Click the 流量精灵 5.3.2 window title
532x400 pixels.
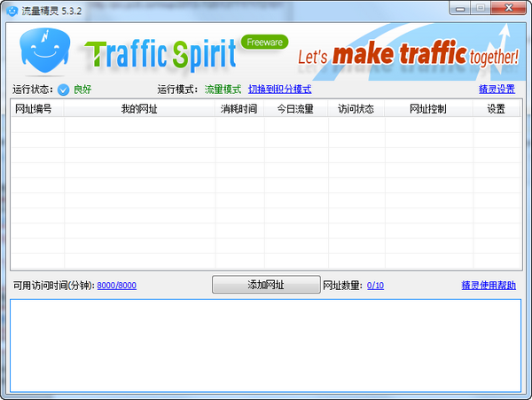51,11
